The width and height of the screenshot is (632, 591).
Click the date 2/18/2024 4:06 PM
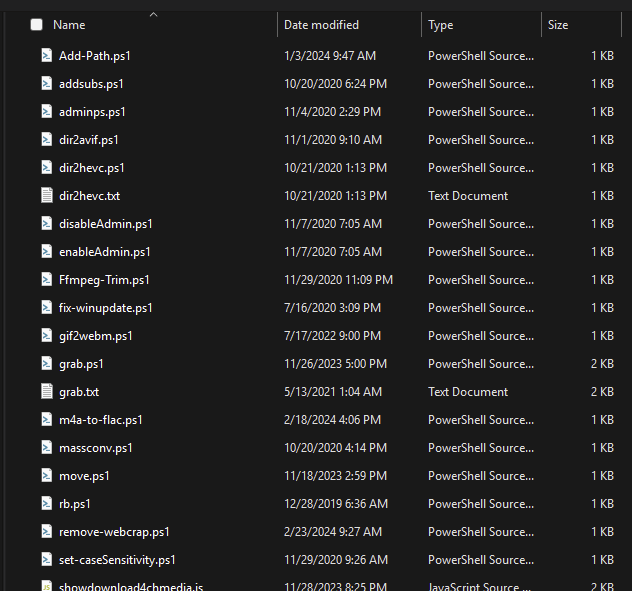point(333,420)
